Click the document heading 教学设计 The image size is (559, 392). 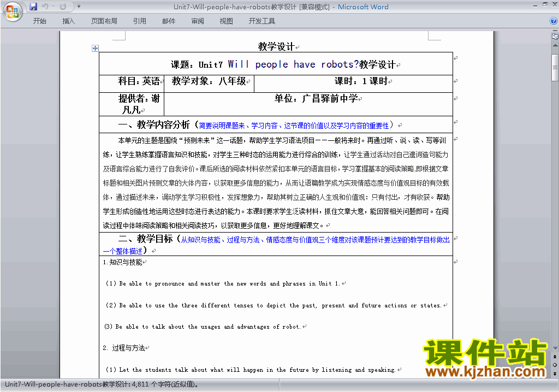coord(276,46)
